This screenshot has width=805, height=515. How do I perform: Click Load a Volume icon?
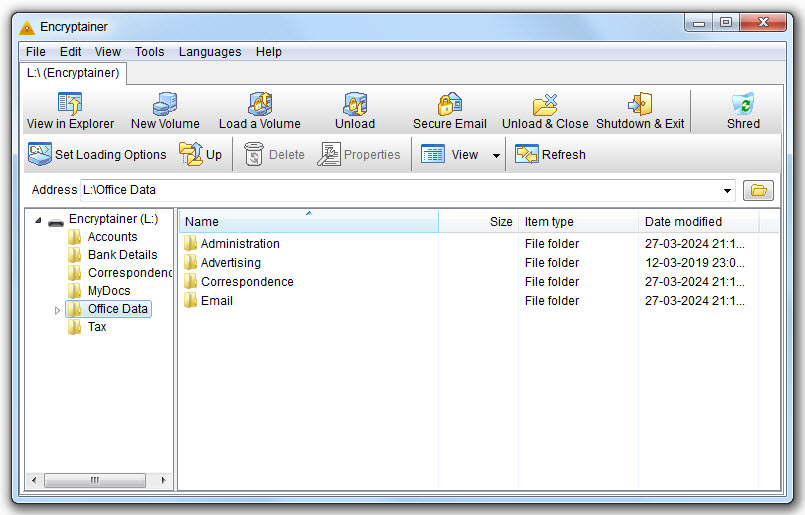tap(260, 103)
